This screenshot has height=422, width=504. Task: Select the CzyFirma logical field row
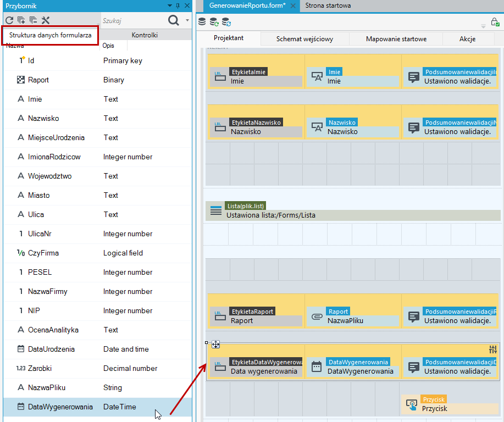coord(97,253)
